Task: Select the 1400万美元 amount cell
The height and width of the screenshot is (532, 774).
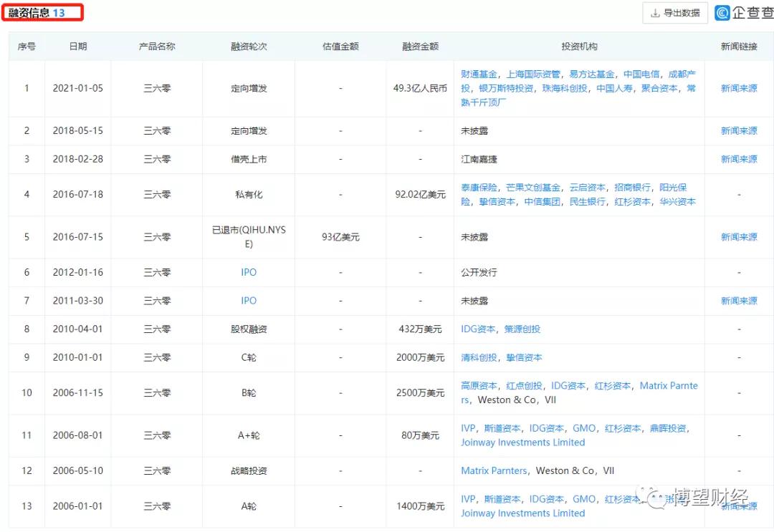Action: tap(420, 506)
